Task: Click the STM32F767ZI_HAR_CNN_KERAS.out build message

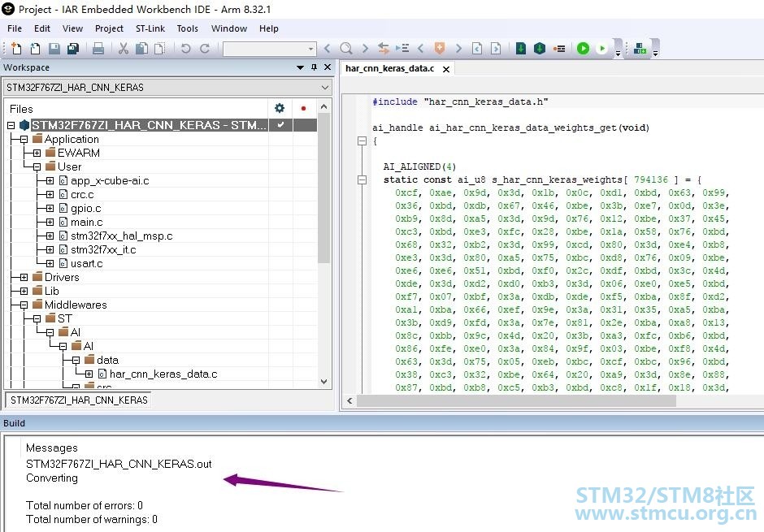Action: coord(119,464)
